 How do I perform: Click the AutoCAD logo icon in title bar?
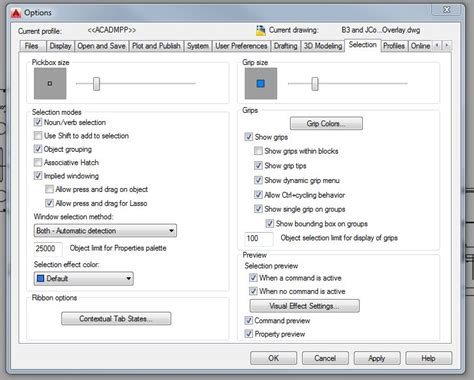[16, 13]
